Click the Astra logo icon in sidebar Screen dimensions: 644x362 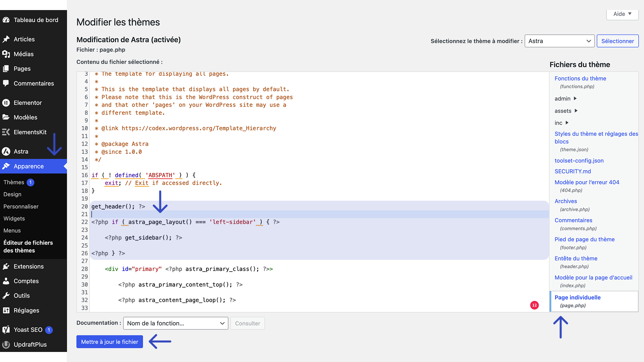[6, 151]
